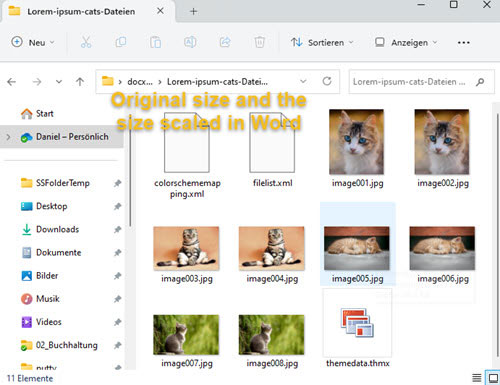
Task: Click the pin icon next to Videos
Action: (x=117, y=322)
